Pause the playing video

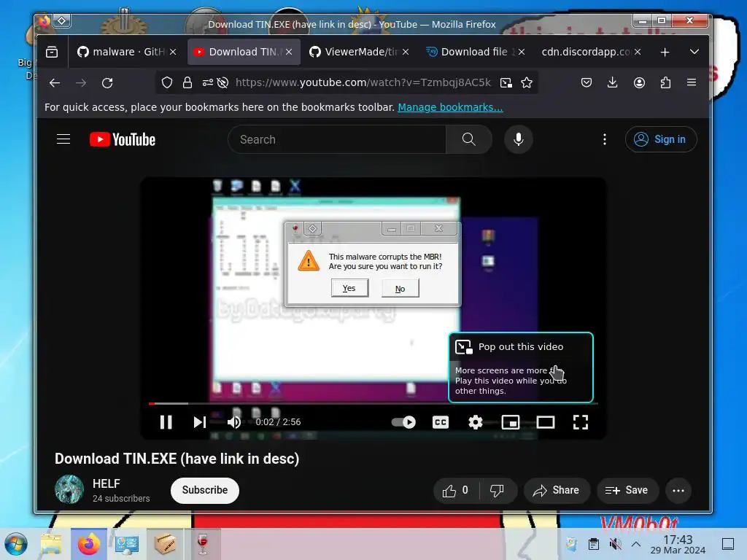click(x=166, y=422)
